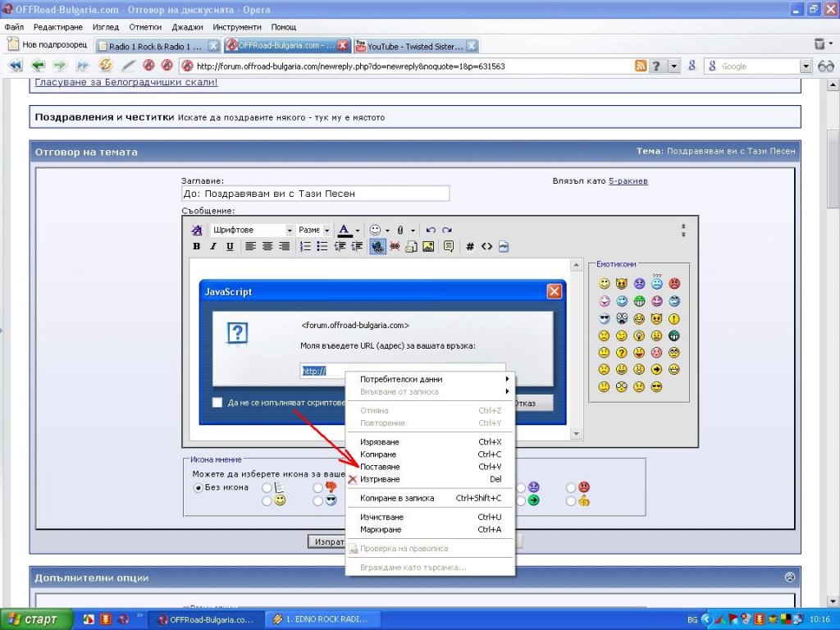Select the first post icon radio button

(x=267, y=487)
